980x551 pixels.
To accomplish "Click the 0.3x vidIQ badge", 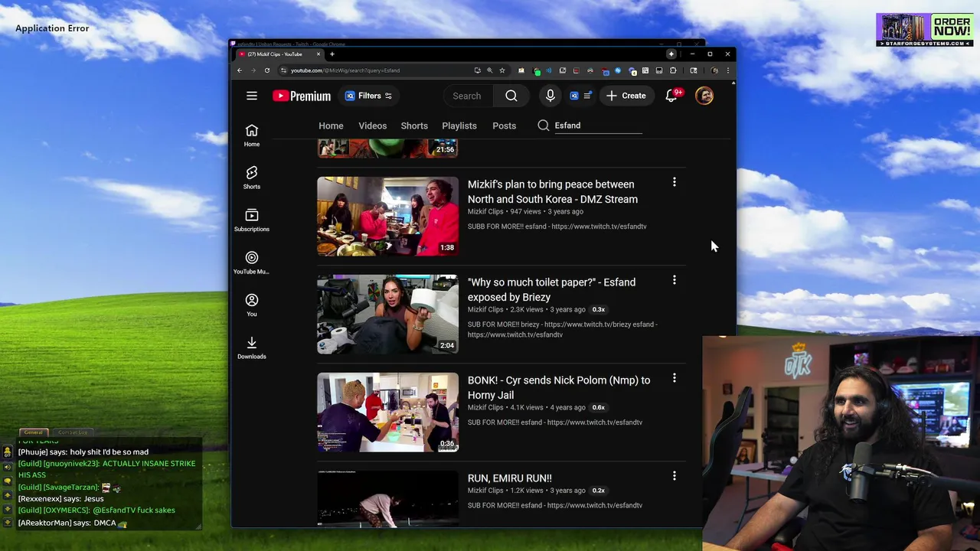I will (599, 310).
